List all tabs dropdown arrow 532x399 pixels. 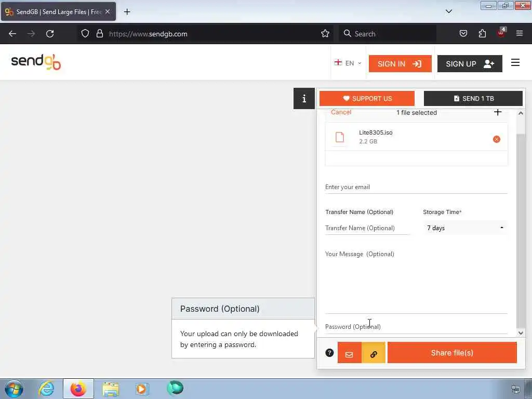(448, 11)
